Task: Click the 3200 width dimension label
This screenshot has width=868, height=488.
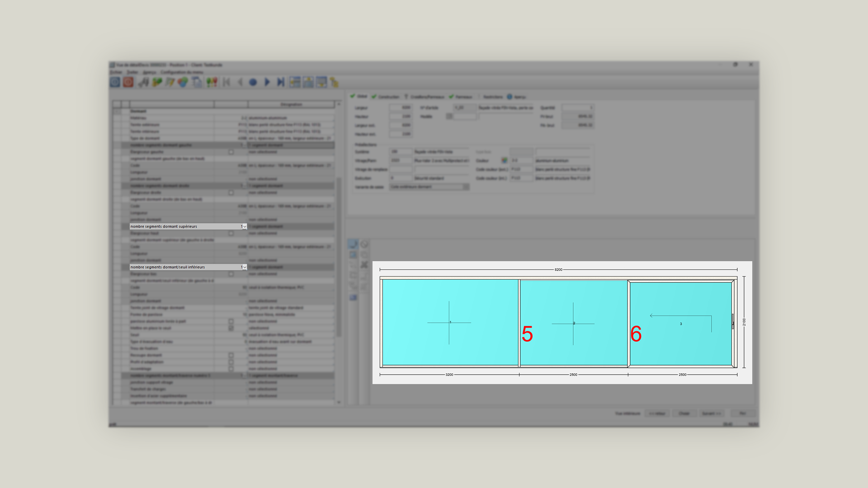Action: [449, 375]
